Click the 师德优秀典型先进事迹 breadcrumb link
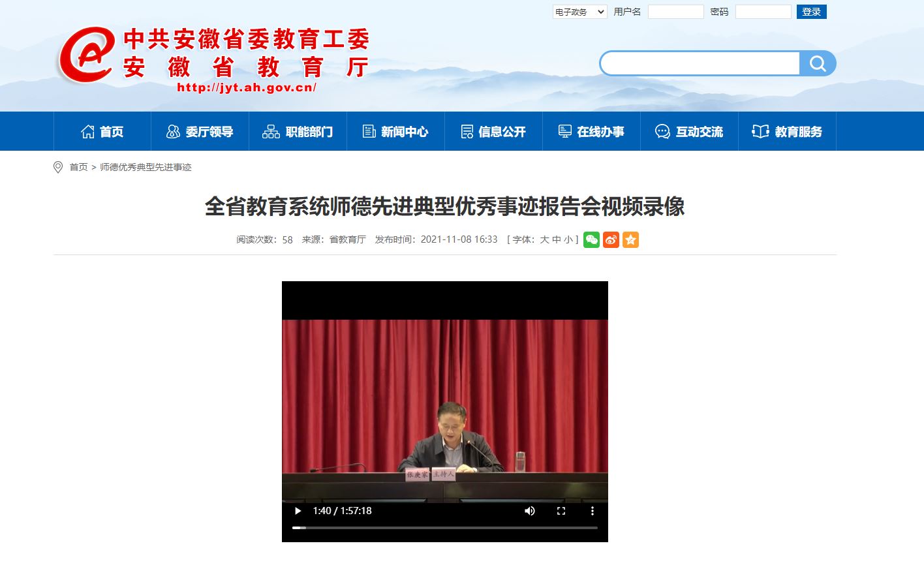 (146, 168)
